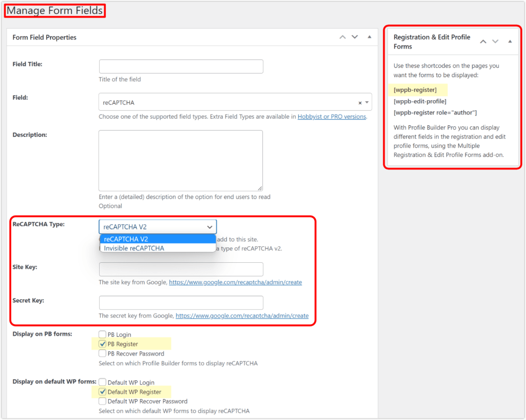Move Registration & Edit Profile Forms panel up
526x420 pixels.
483,42
